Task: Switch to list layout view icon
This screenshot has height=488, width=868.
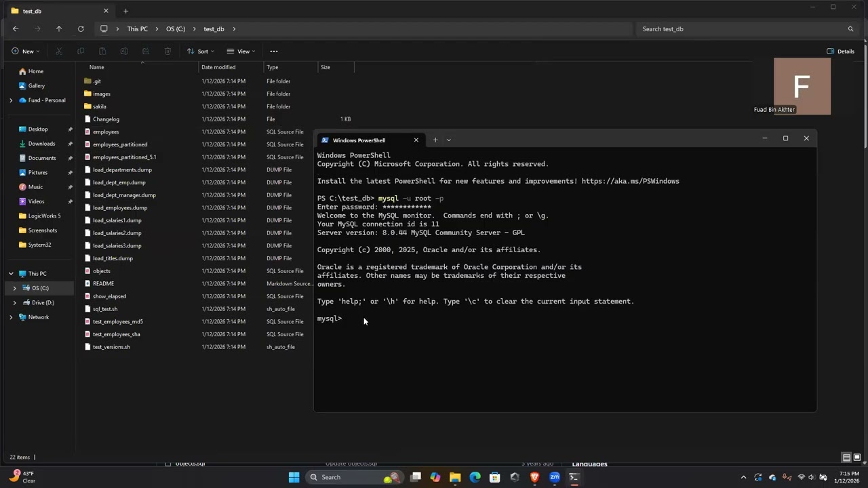Action: [x=846, y=457]
